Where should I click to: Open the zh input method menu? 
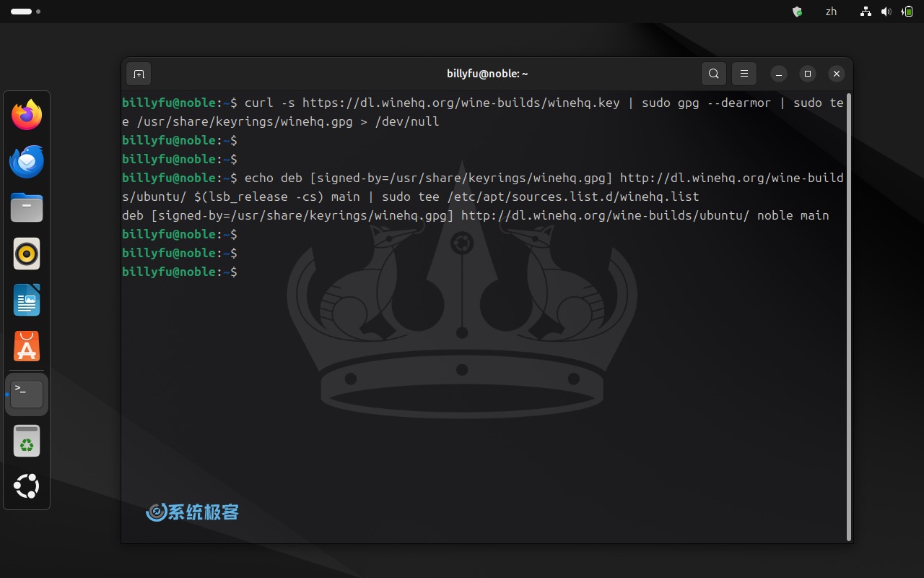831,12
